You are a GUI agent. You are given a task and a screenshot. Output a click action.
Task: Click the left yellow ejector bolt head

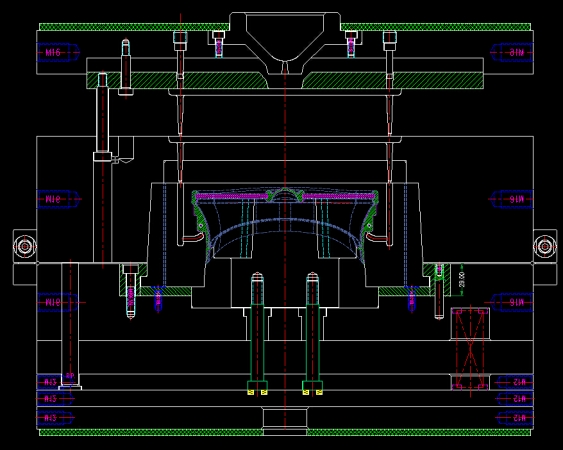257,392
